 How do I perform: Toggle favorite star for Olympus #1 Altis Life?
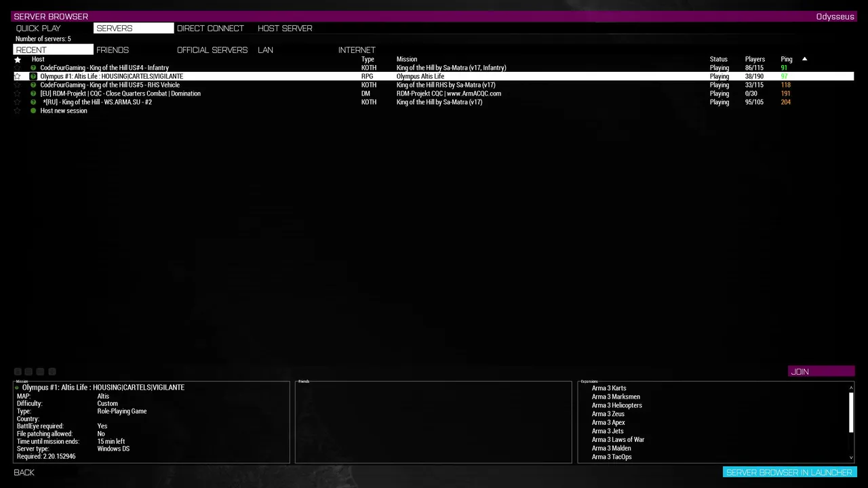pyautogui.click(x=18, y=77)
